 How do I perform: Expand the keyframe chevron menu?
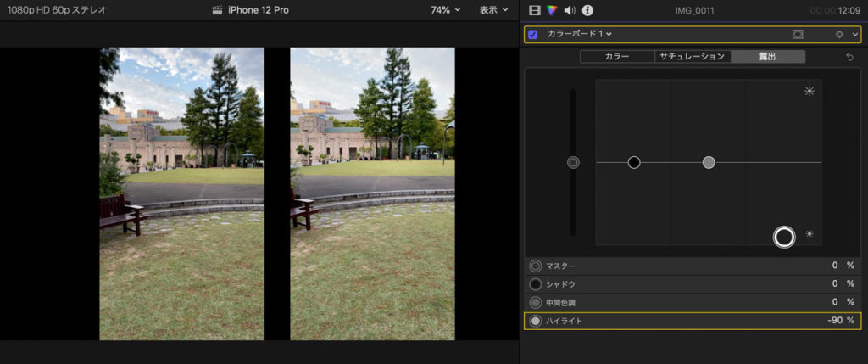854,34
